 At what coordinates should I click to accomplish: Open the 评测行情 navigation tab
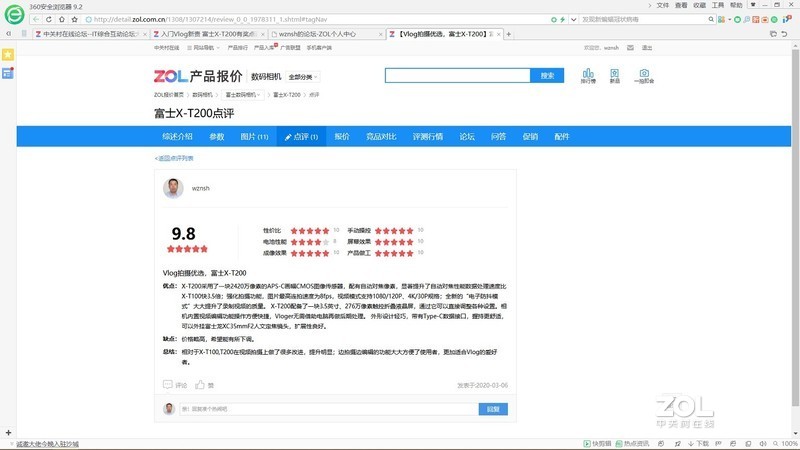tap(428, 137)
